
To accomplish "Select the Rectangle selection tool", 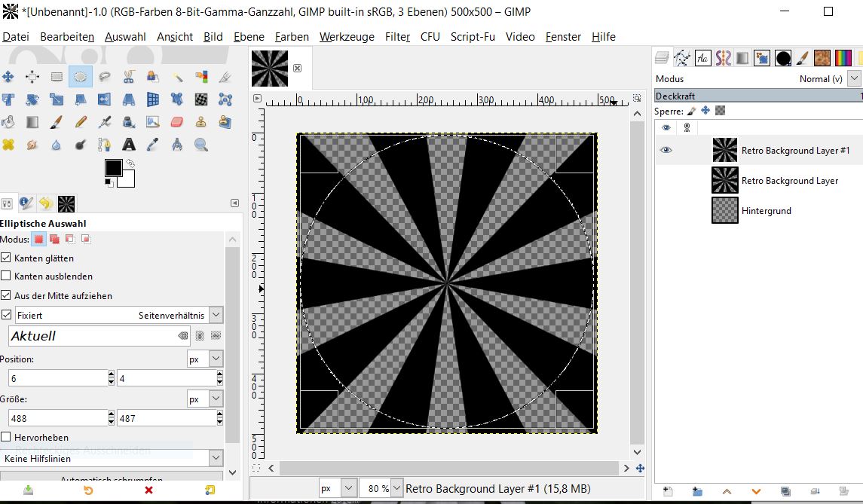I will click(x=57, y=76).
